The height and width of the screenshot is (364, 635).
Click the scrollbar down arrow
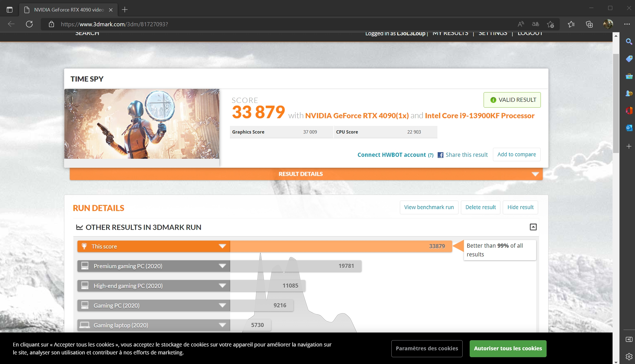tap(616, 362)
